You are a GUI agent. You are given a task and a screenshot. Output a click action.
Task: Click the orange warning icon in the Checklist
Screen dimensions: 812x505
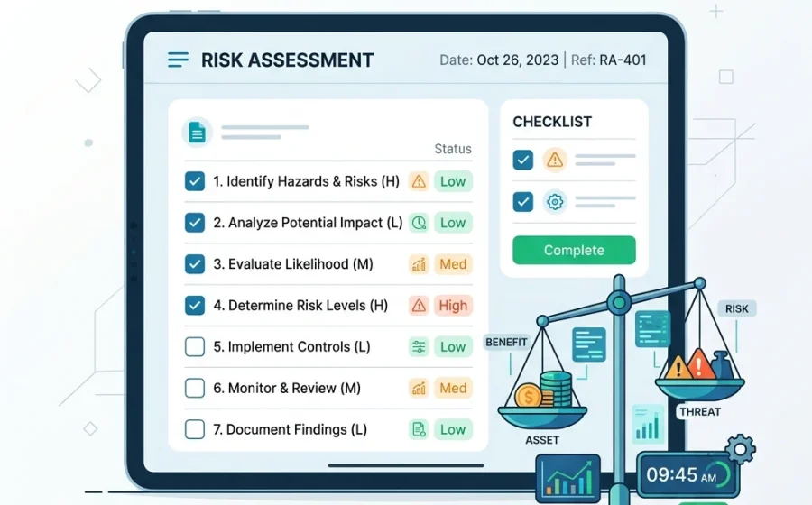tap(555, 160)
